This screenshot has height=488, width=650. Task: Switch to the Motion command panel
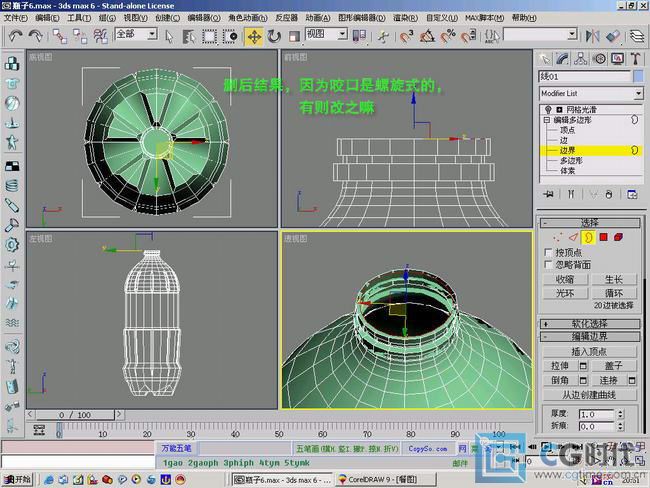point(599,59)
